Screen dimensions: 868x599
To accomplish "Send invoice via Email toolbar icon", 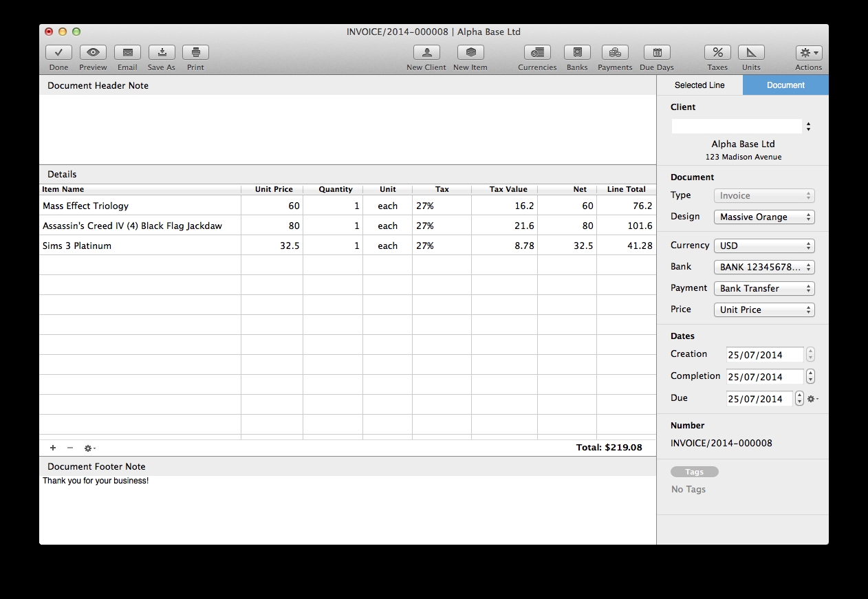I will pyautogui.click(x=127, y=52).
